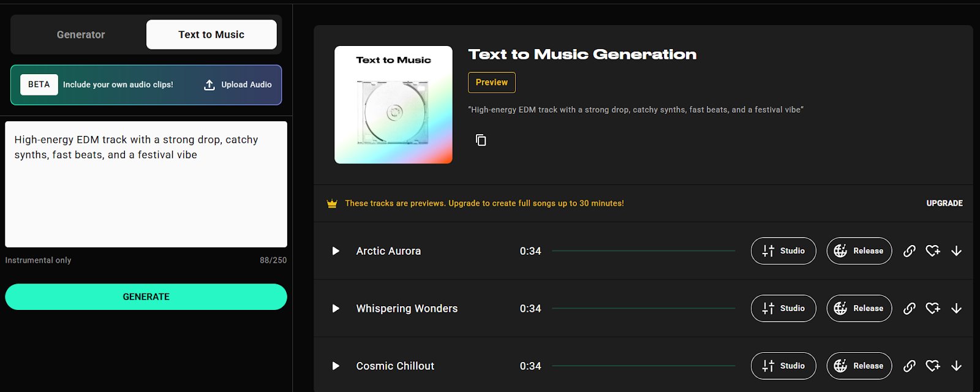Open Upload Audio option
This screenshot has height=392, width=980.
tap(238, 85)
